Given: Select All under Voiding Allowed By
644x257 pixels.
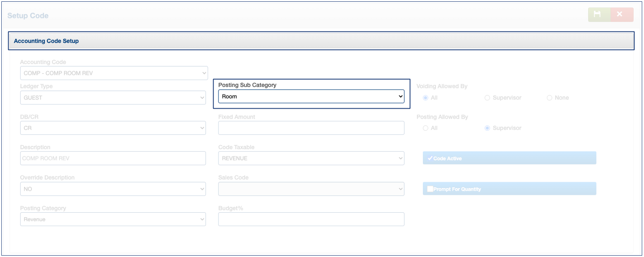Looking at the screenshot, I should click(x=426, y=98).
